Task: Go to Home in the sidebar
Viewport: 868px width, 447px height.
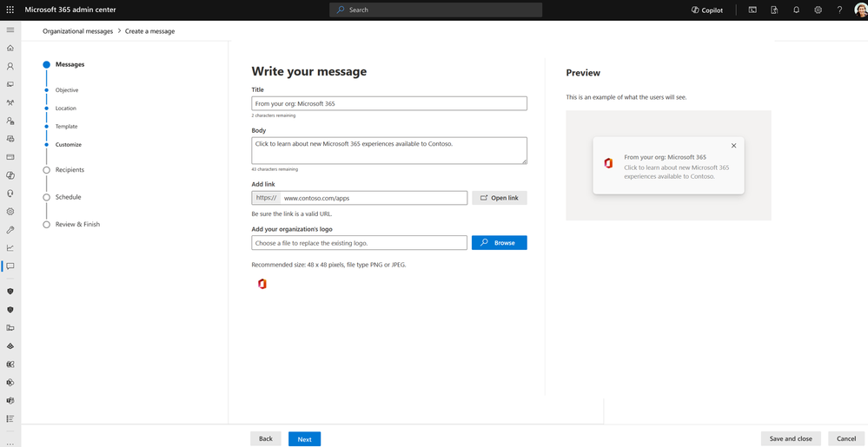Action: (10, 48)
